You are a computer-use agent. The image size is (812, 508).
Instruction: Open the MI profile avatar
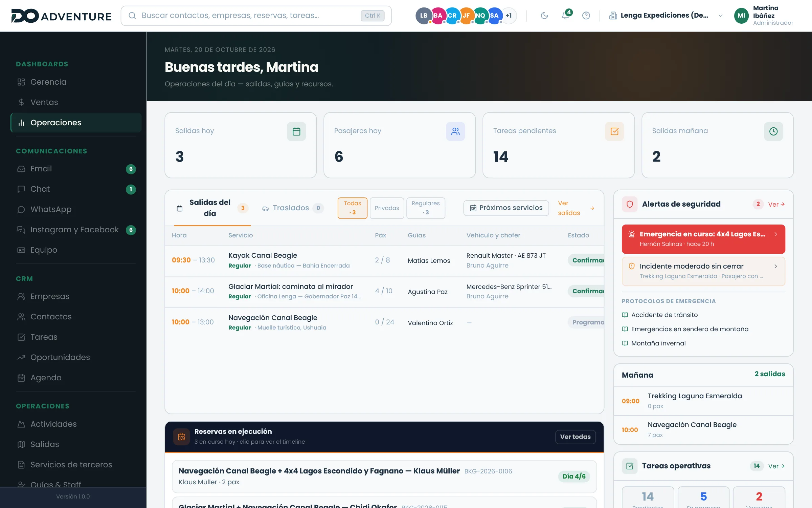741,16
